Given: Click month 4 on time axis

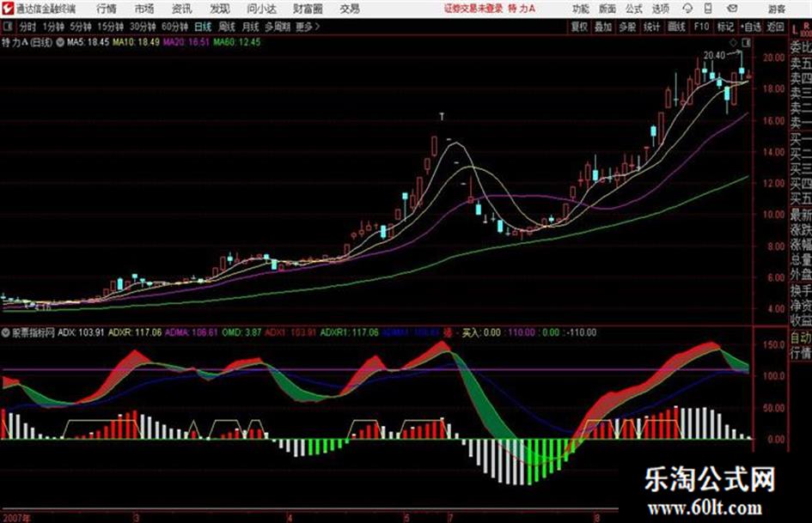Looking at the screenshot, I should [290, 518].
